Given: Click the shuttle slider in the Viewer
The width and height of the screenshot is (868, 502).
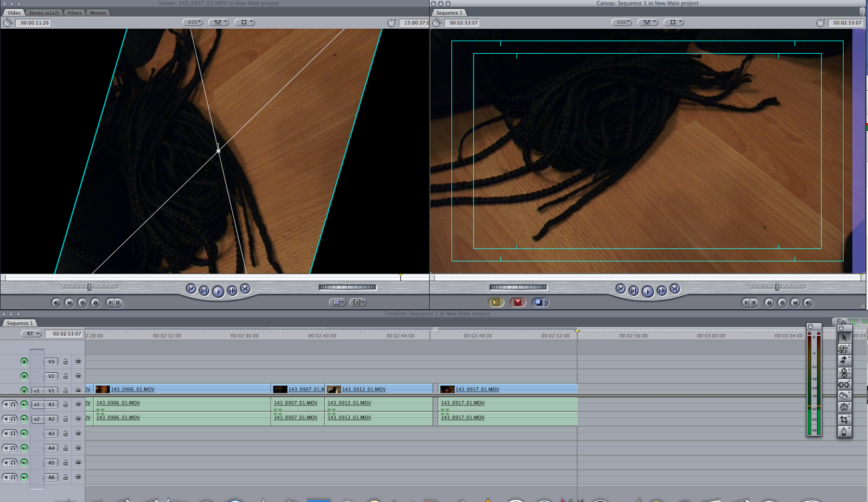Looking at the screenshot, I should tap(88, 287).
